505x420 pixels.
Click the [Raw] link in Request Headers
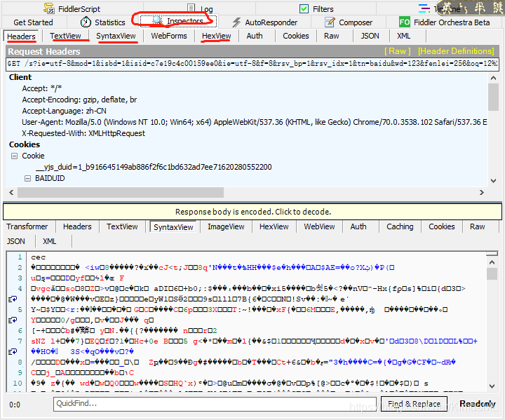coord(398,51)
